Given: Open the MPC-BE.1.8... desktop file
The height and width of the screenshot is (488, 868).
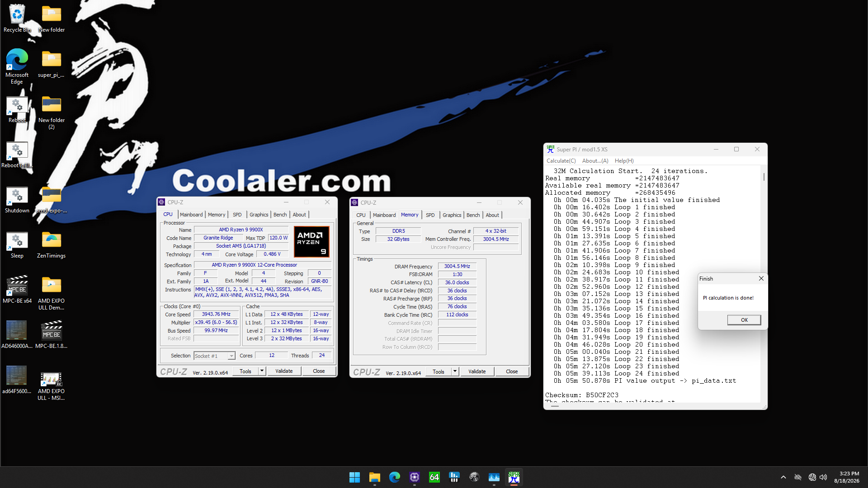Looking at the screenshot, I should coord(52,335).
